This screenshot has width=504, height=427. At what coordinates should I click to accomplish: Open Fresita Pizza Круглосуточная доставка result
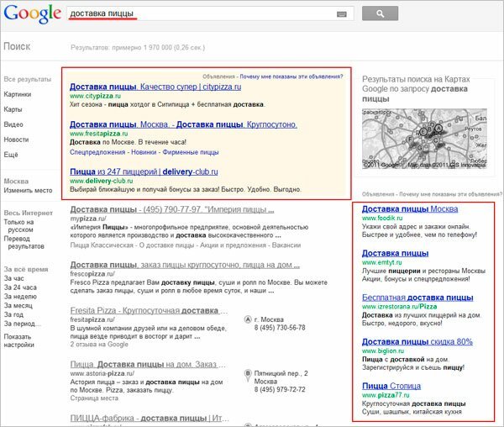pyautogui.click(x=149, y=311)
